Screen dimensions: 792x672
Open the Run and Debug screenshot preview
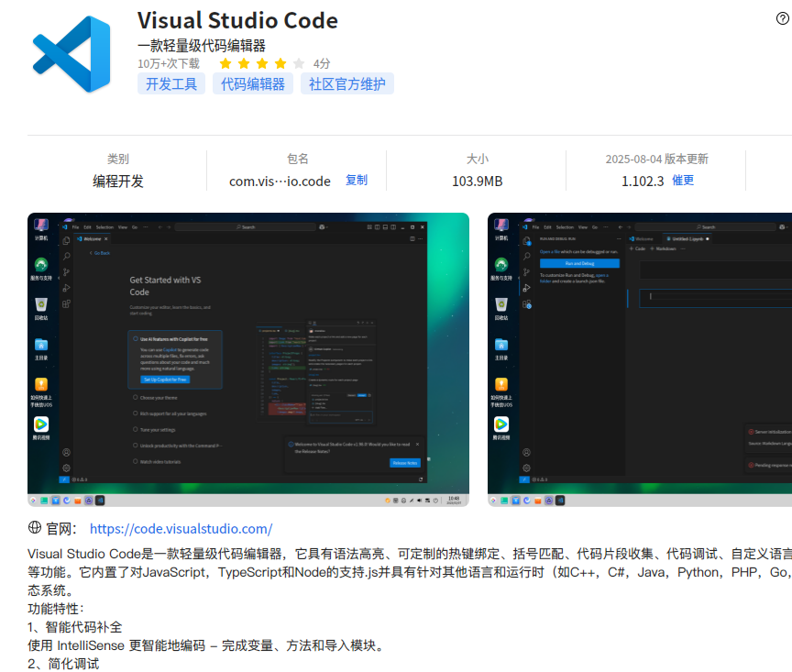tap(640, 359)
